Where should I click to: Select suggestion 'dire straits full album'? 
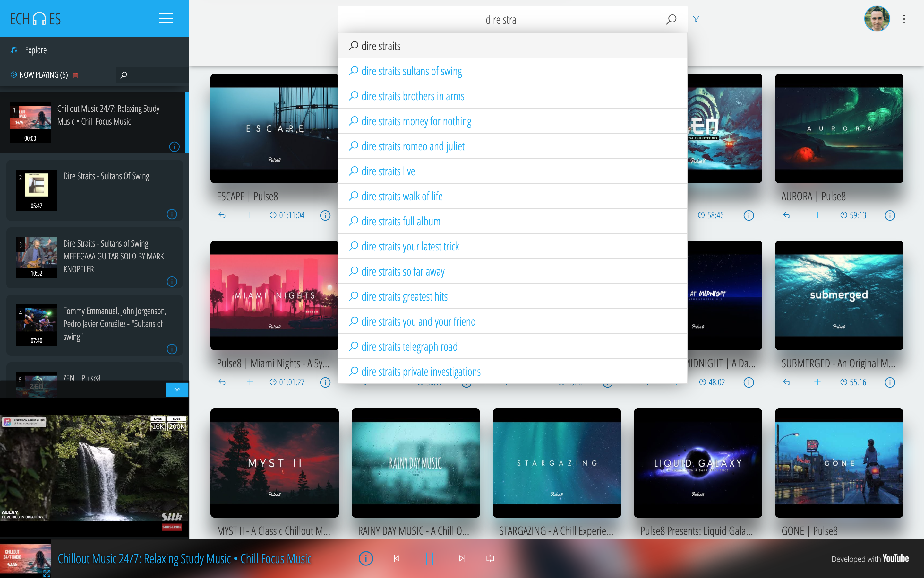tap(512, 221)
